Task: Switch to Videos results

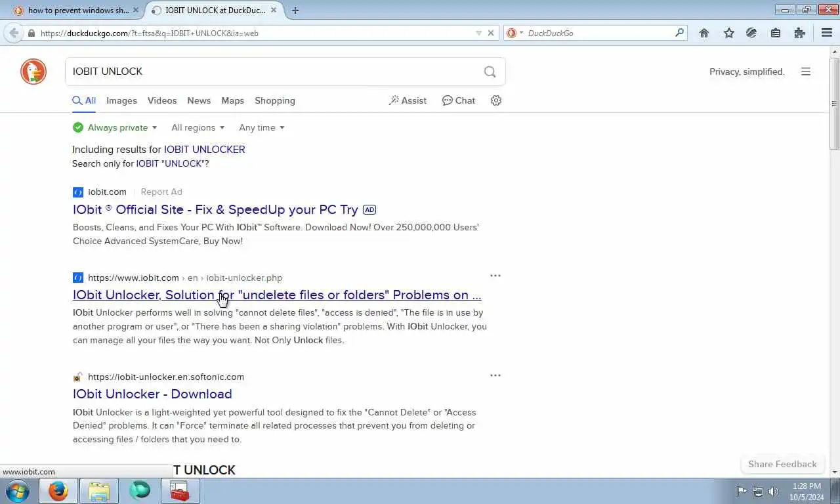Action: coord(162,100)
